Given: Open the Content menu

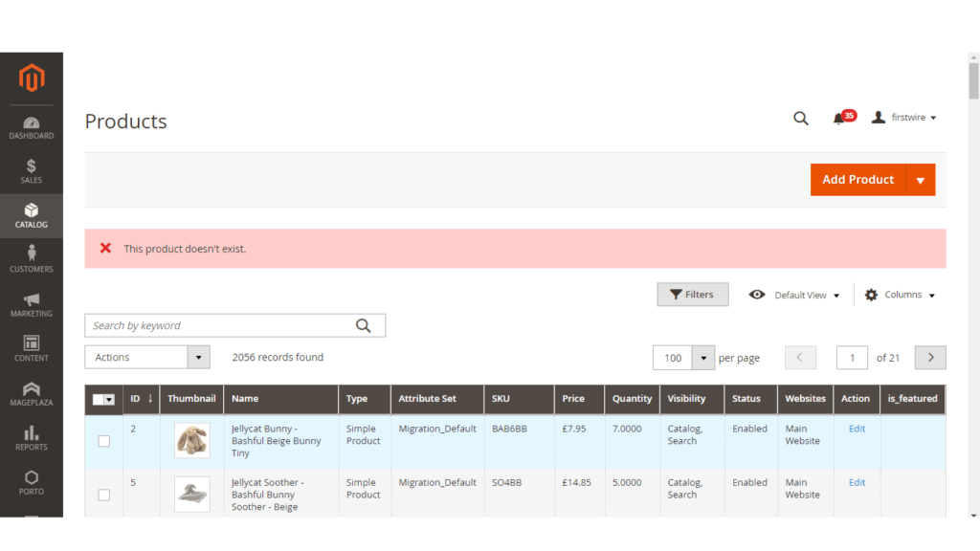Looking at the screenshot, I should [x=32, y=349].
